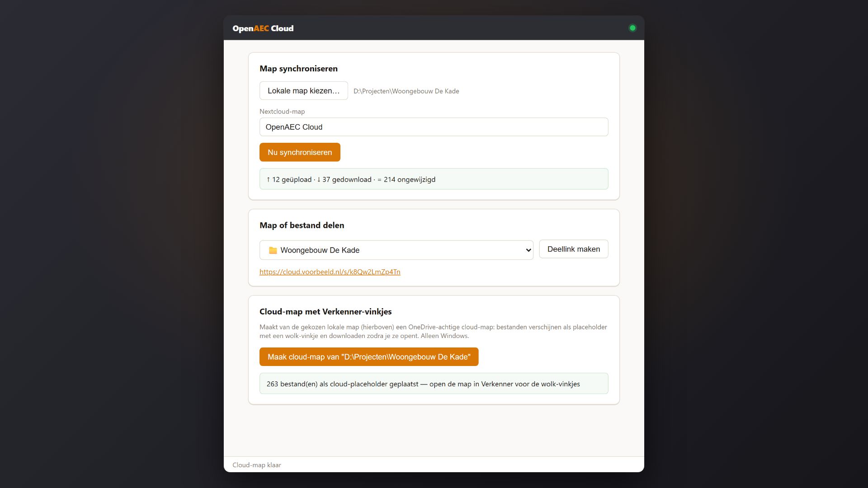Click the Maak cloud-map van button

[369, 357]
